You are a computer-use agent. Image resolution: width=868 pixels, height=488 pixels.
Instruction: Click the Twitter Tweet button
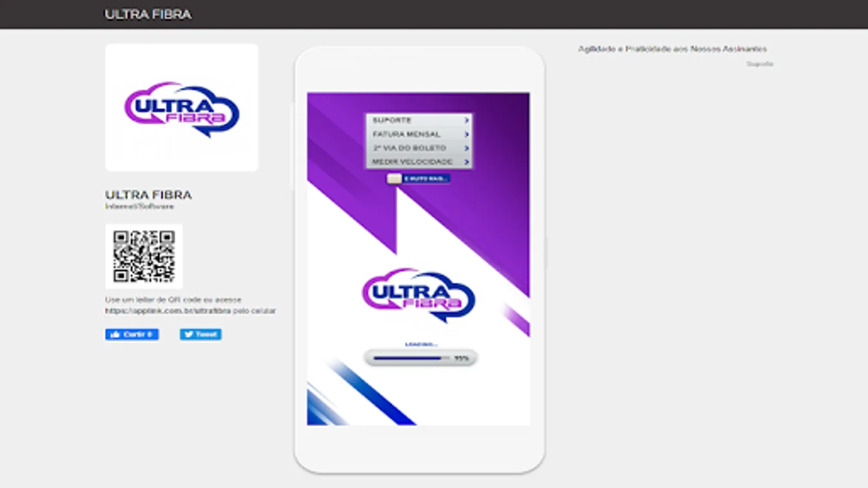[201, 335]
